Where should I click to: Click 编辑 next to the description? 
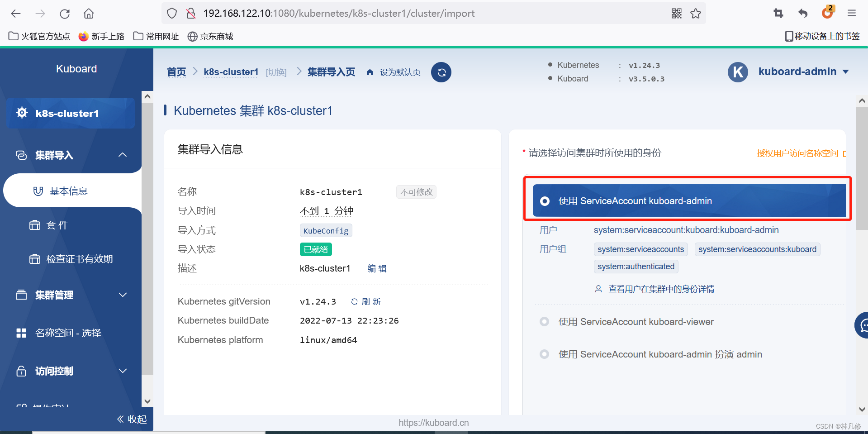(x=377, y=268)
